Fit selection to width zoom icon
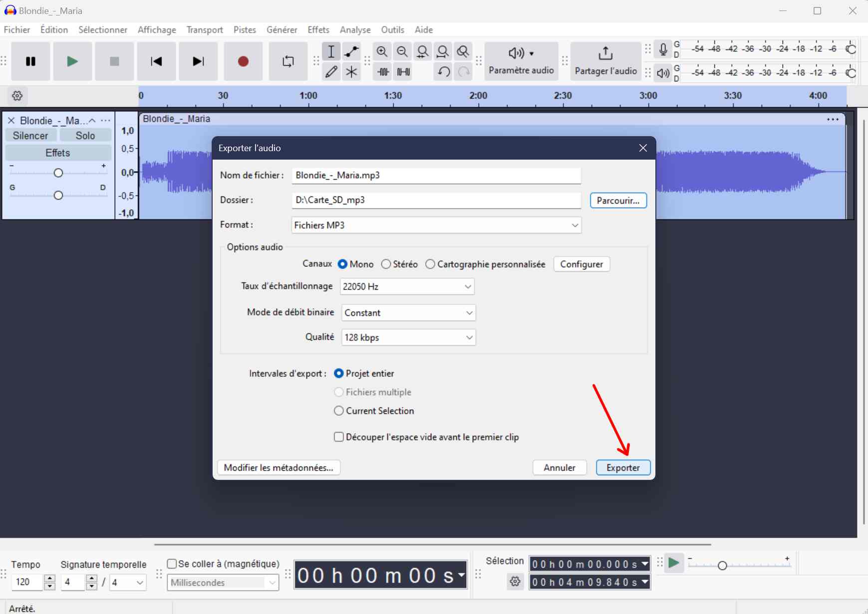Image resolution: width=868 pixels, height=614 pixels. tap(423, 51)
